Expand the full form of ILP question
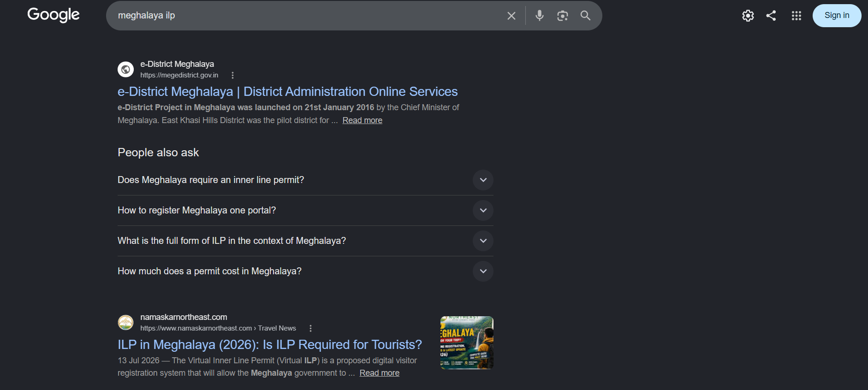Screen dimensions: 868x390 [x=305, y=241]
